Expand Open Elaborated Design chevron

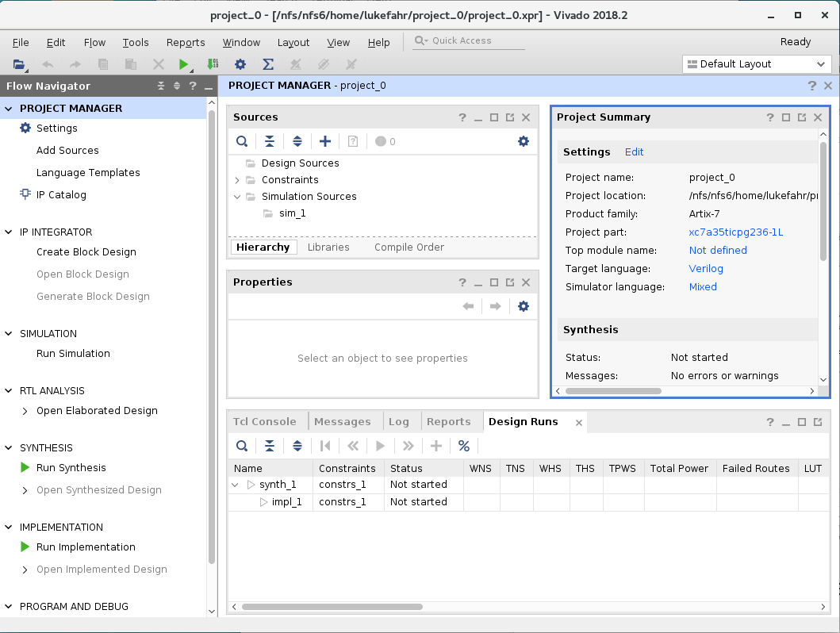tap(25, 411)
